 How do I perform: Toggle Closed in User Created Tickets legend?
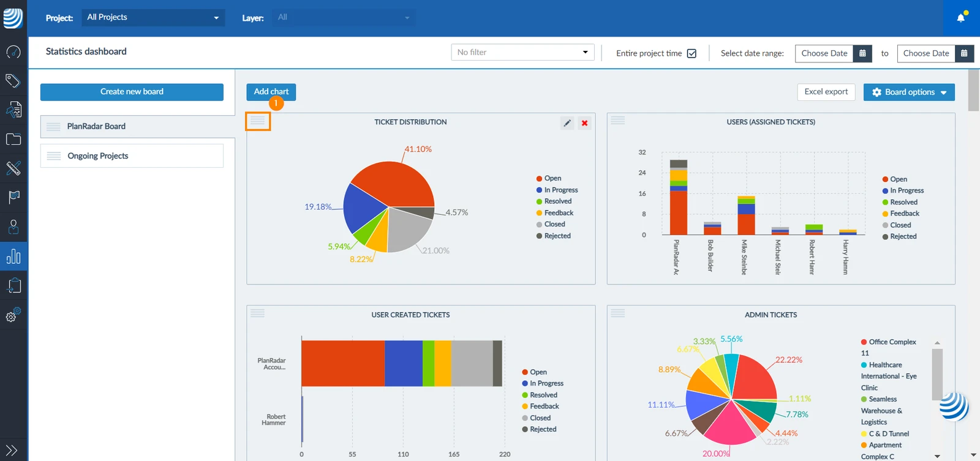pos(537,418)
